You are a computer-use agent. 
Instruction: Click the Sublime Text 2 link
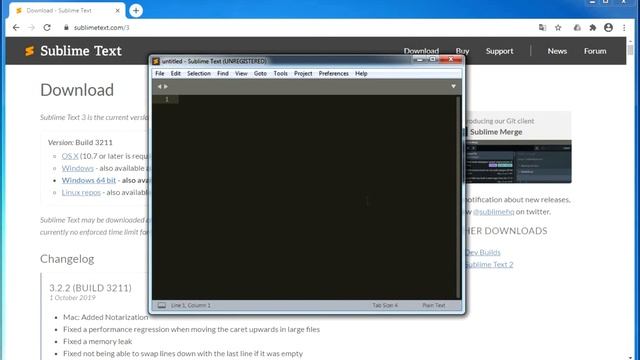coord(489,264)
